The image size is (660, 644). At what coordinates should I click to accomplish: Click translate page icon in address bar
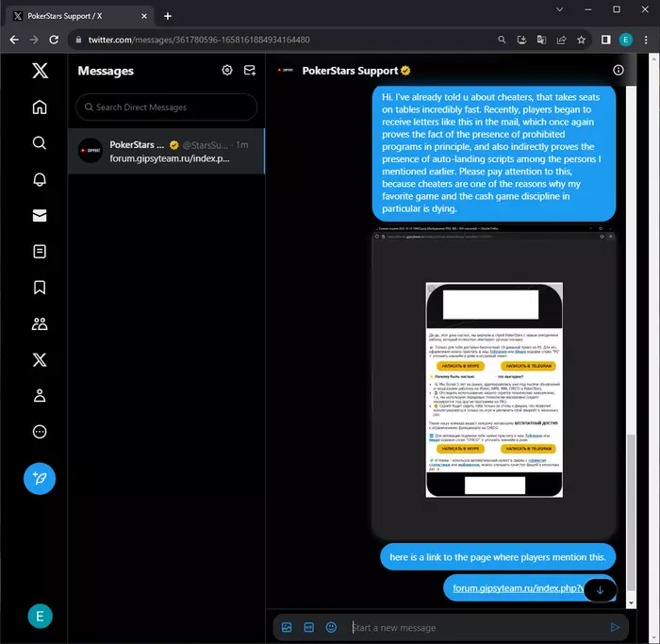pos(541,40)
